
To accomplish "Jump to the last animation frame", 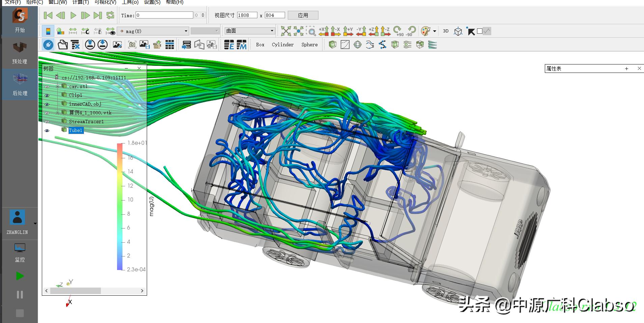I will [x=98, y=15].
